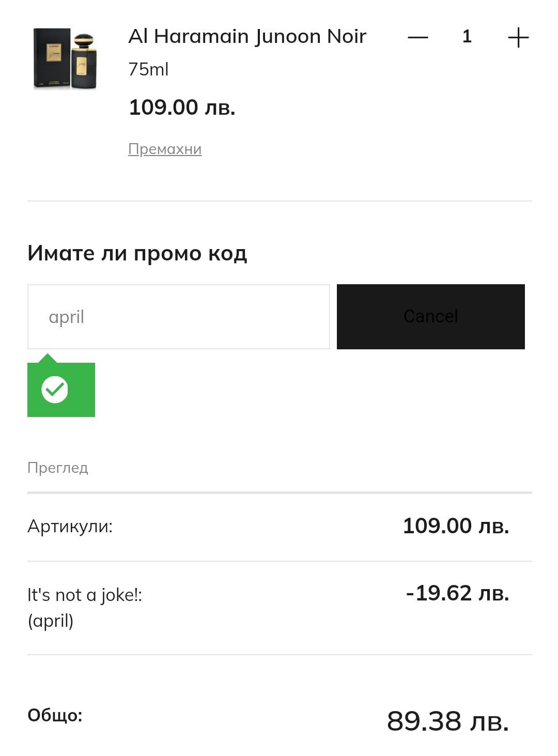Click the (april) code text under discount
Image resolution: width=558 pixels, height=756 pixels.
coord(51,621)
